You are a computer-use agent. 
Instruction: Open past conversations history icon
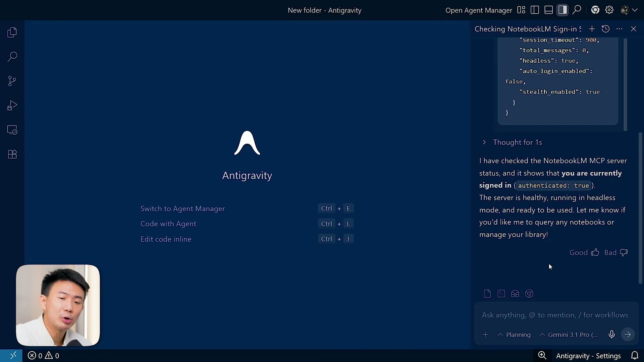pyautogui.click(x=605, y=29)
